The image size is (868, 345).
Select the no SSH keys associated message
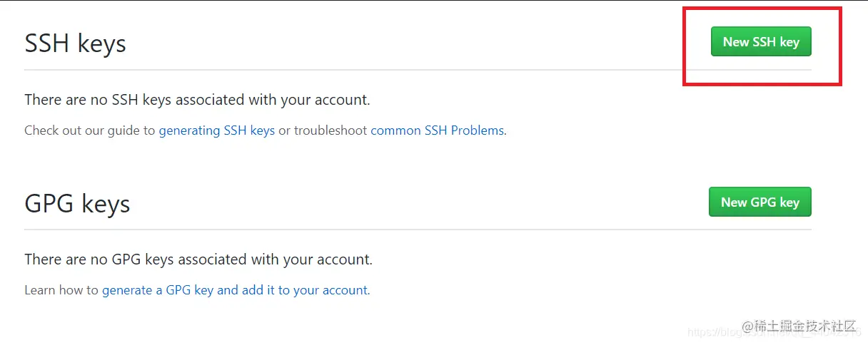[x=197, y=100]
